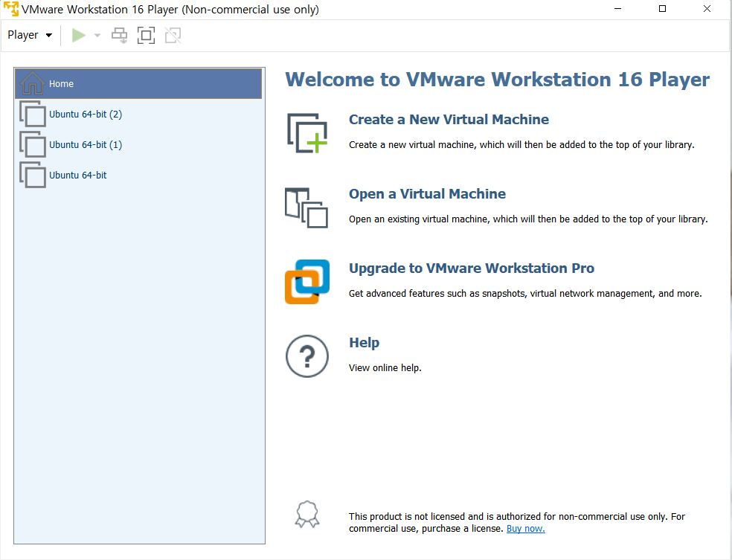Viewport: 732px width, 560px height.
Task: Select Home in the library list
Action: (x=138, y=83)
